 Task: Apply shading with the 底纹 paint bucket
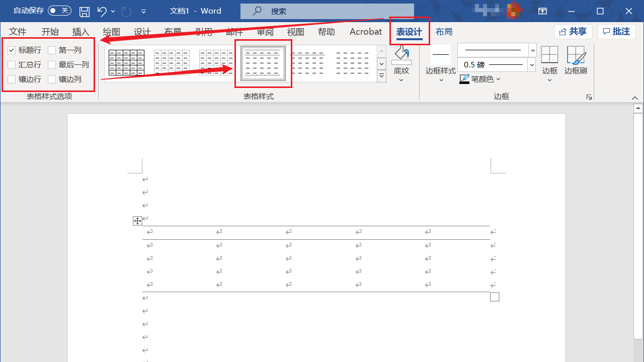click(401, 54)
